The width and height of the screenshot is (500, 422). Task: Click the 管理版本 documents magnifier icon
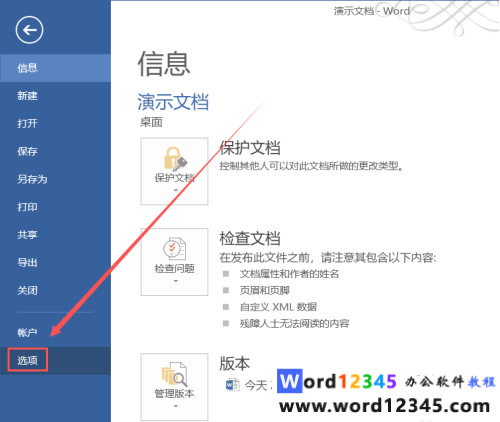click(174, 374)
